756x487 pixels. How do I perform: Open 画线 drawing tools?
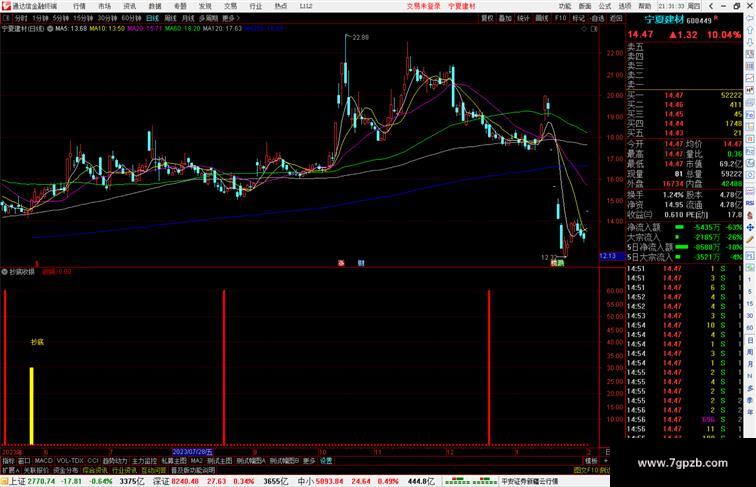542,18
